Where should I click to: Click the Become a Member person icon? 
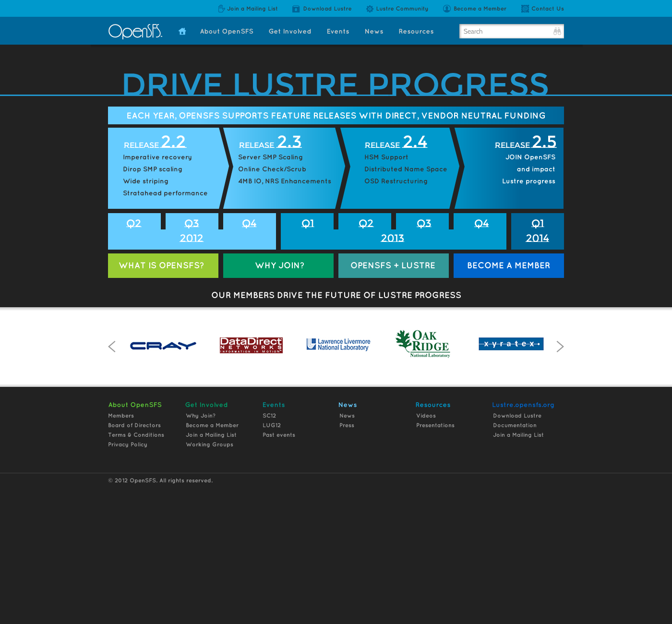pyautogui.click(x=447, y=9)
